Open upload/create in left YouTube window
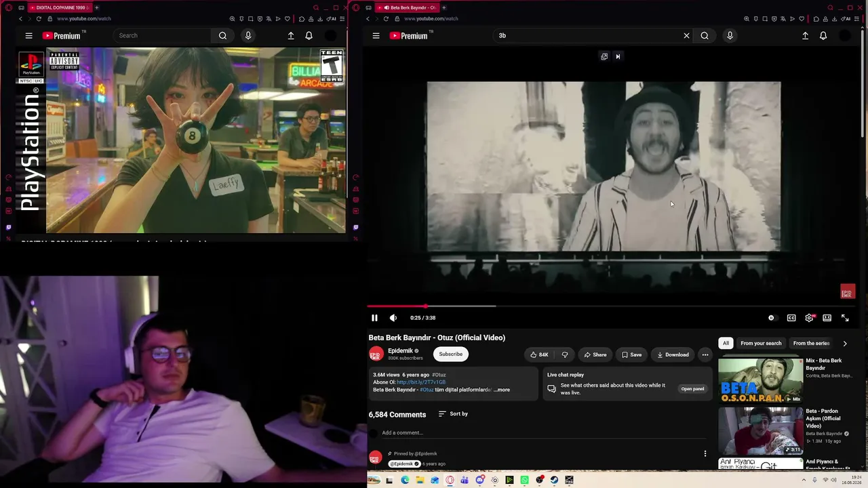This screenshot has width=868, height=488. coord(291,36)
